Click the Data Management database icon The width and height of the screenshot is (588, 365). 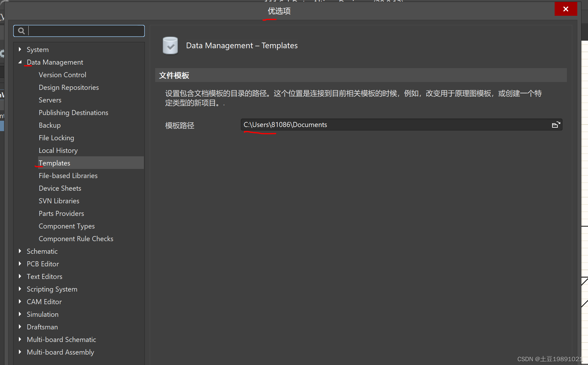point(170,46)
